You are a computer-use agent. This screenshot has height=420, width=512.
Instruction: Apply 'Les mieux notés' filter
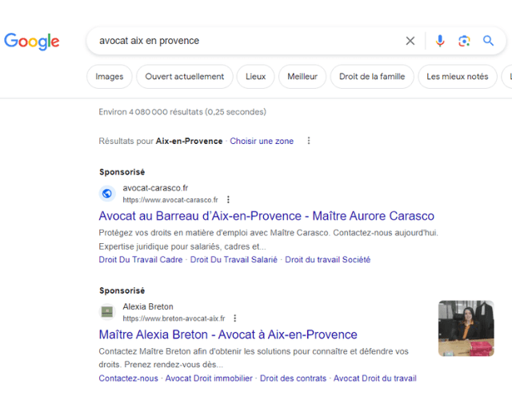(x=457, y=77)
